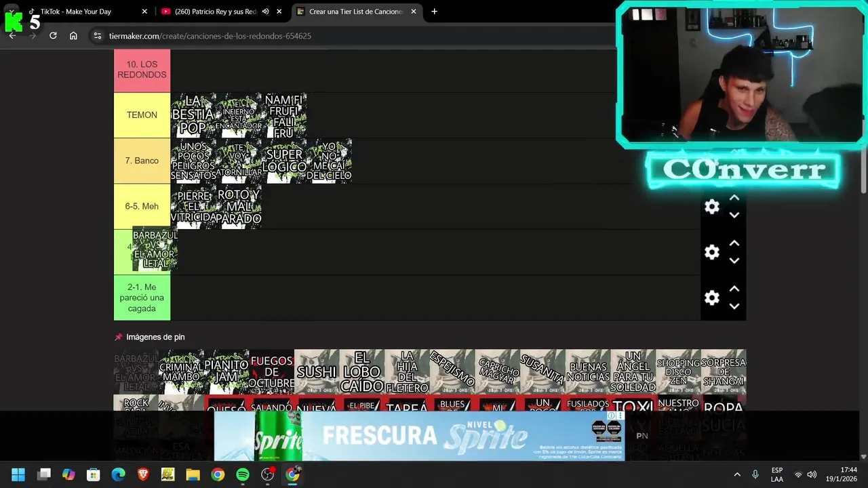
Task: Open the Sprite Frescura advertisement banner
Action: pos(419,436)
